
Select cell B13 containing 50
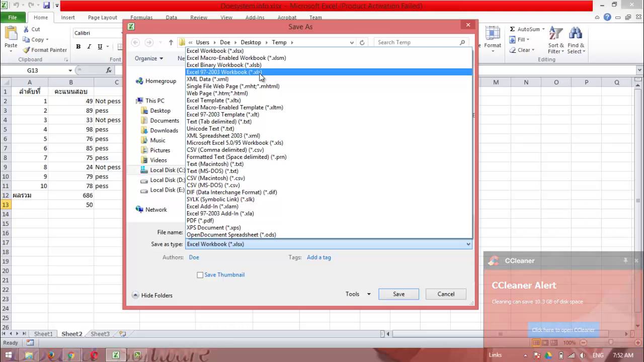[71, 205]
